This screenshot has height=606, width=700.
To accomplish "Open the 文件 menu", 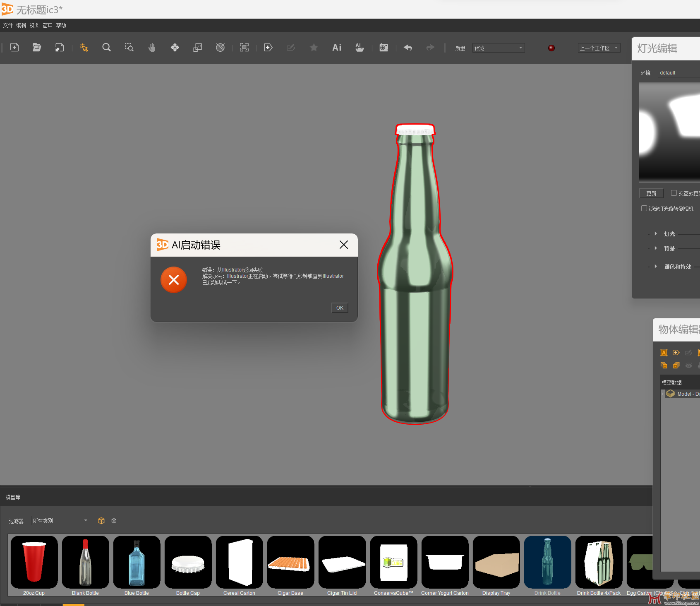I will point(8,25).
